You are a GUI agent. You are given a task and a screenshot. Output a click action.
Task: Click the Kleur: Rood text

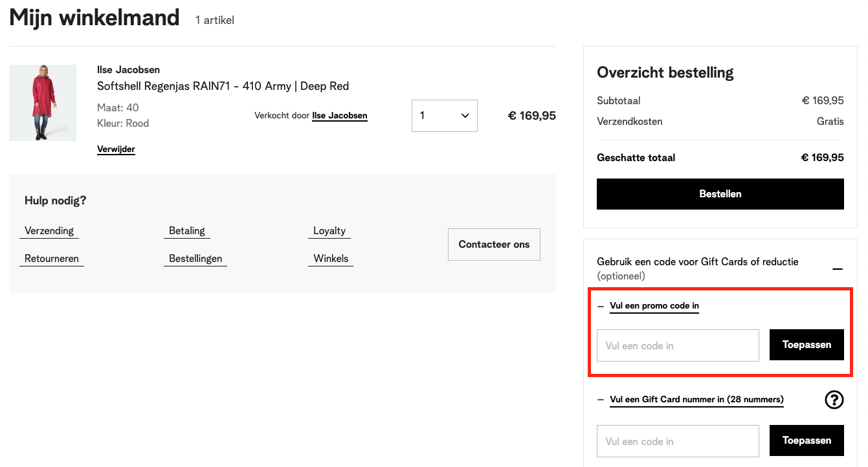(x=123, y=124)
